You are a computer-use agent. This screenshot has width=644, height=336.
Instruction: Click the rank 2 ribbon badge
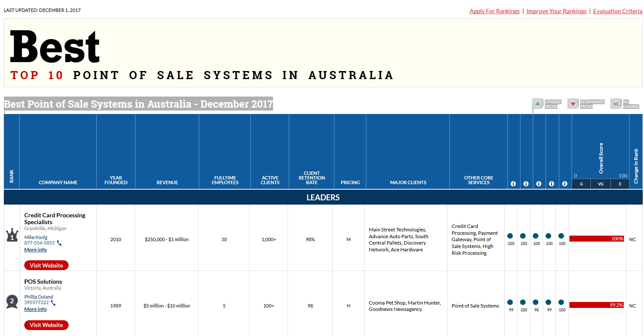coord(12,302)
